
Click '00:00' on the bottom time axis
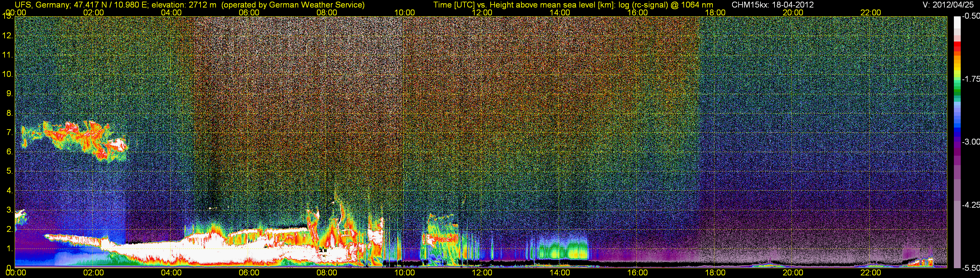pyautogui.click(x=16, y=273)
